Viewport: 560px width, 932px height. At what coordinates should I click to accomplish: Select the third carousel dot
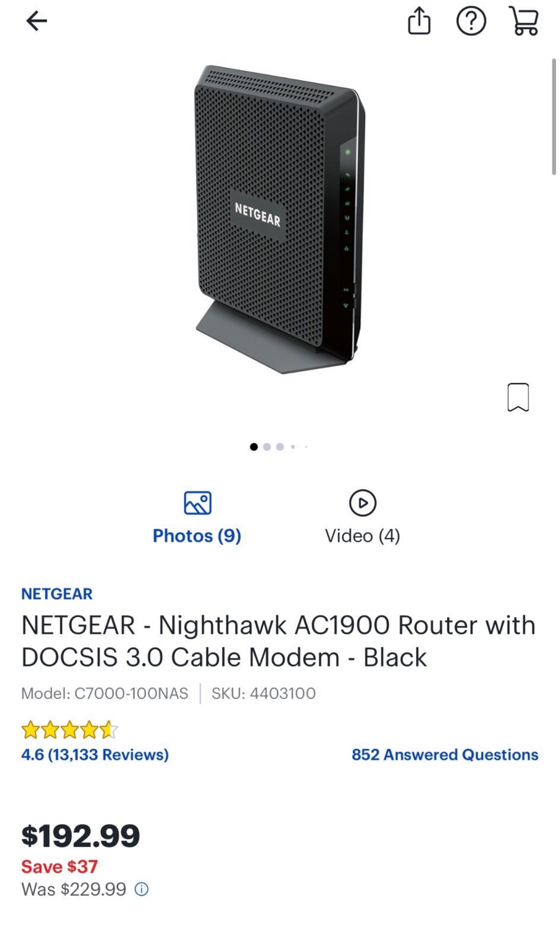[280, 447]
